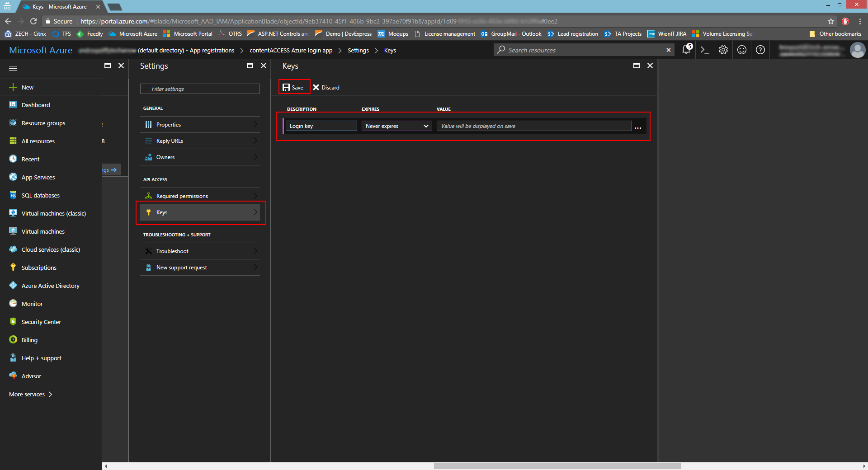Click the Filter settings search box
This screenshot has width=868, height=470.
200,89
